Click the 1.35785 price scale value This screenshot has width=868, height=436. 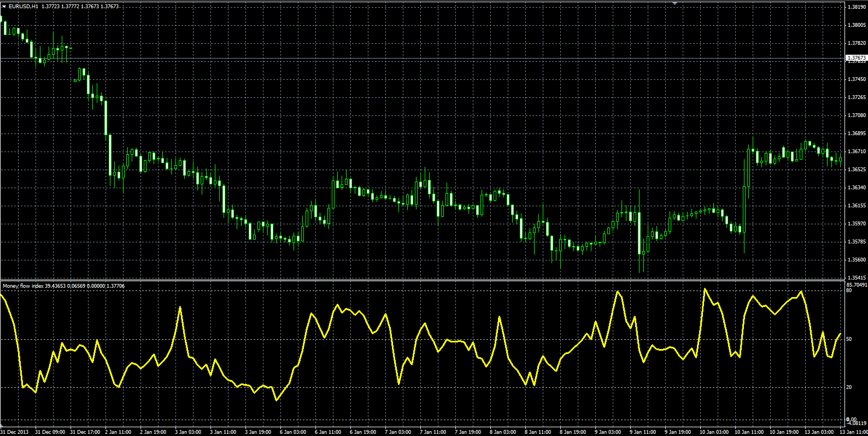tap(857, 241)
